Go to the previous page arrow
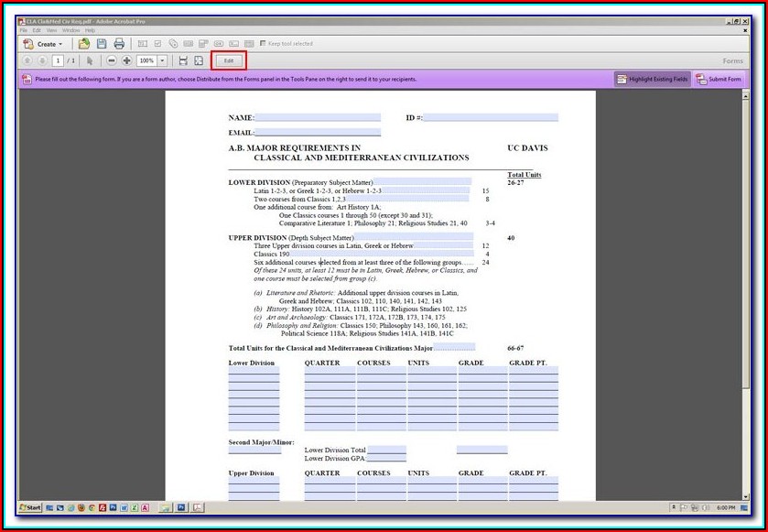Viewport: 768px width, 532px height. (x=27, y=60)
